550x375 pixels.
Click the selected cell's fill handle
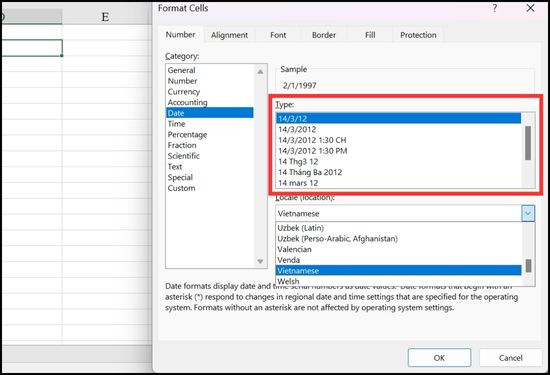(62, 55)
